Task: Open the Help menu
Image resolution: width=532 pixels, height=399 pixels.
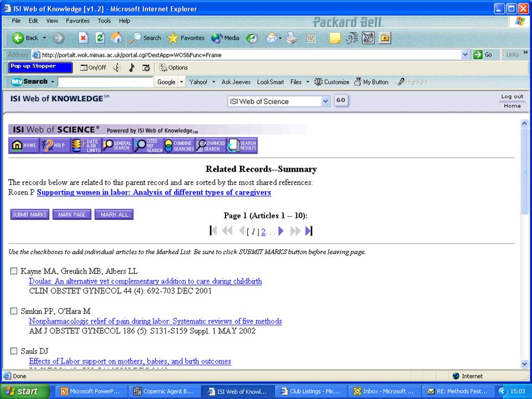Action: tap(125, 21)
